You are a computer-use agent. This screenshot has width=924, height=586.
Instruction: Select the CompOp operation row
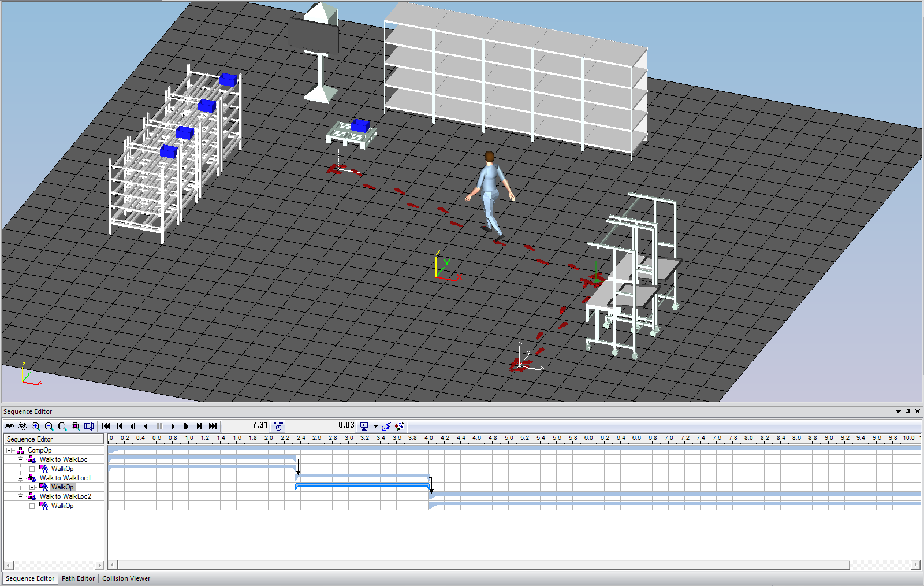39,450
